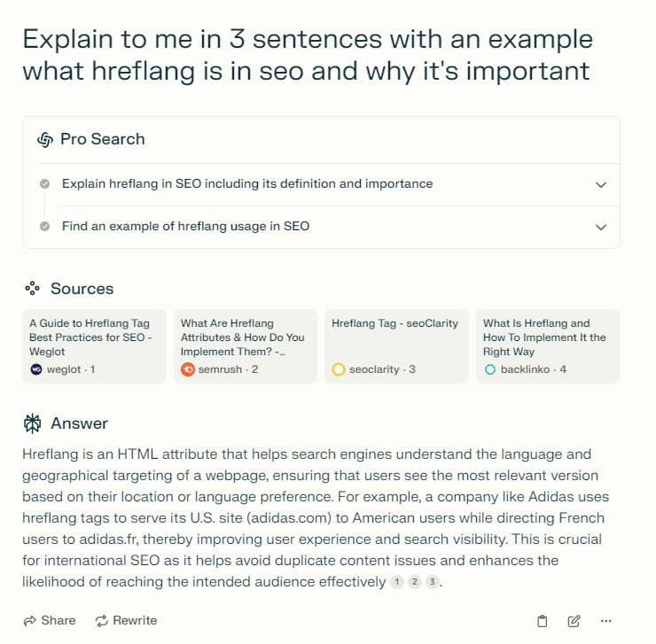
Task: Click citation number 1 in the answer
Action: 397,582
